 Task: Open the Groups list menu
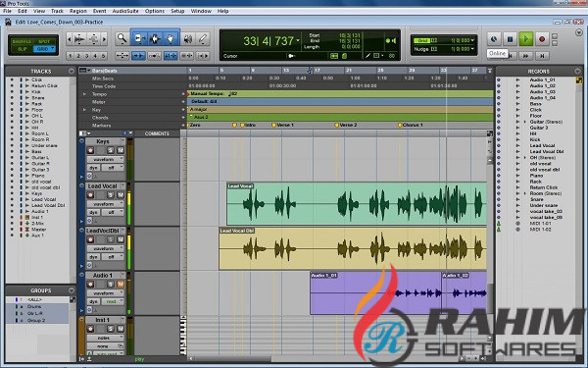[72, 290]
